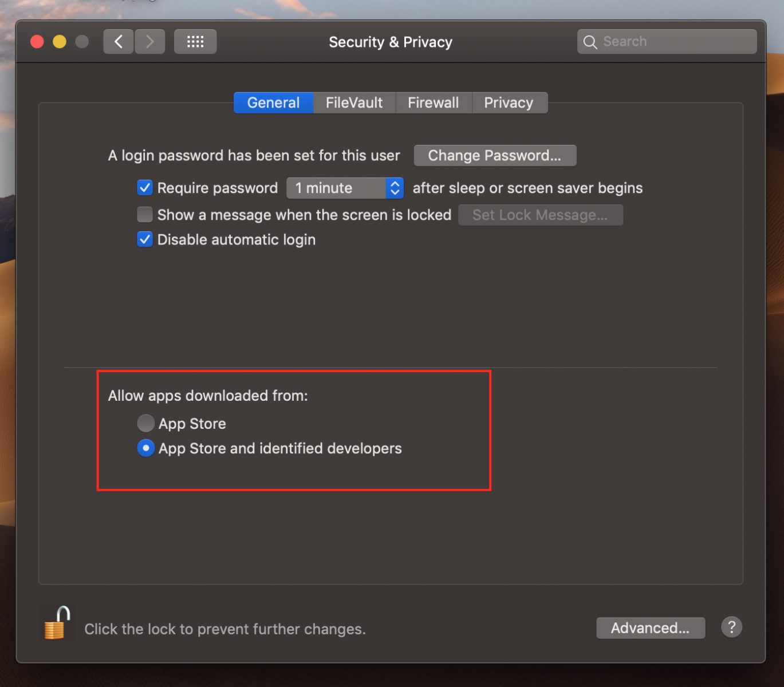Click the magnifying glass search icon
This screenshot has height=687, width=784.
coord(590,42)
